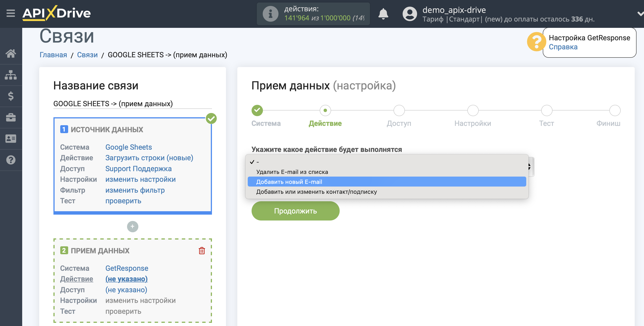Open the Справка help link
Screen dimensions: 644x326
[x=563, y=47]
